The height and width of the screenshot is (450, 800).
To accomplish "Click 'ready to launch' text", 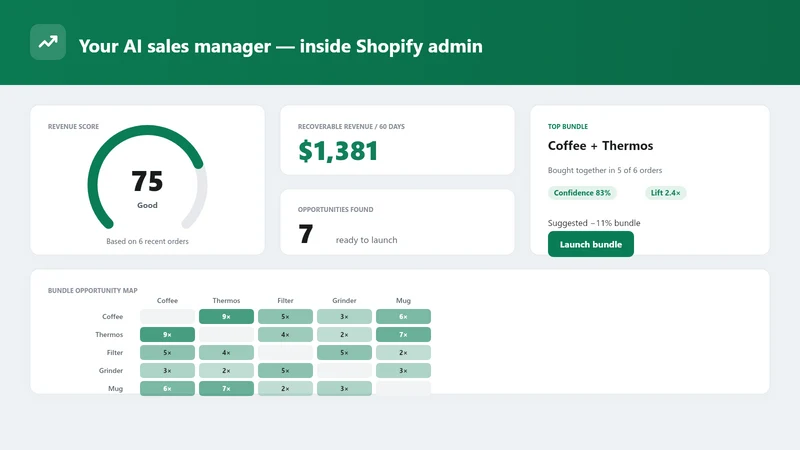I will click(x=366, y=240).
